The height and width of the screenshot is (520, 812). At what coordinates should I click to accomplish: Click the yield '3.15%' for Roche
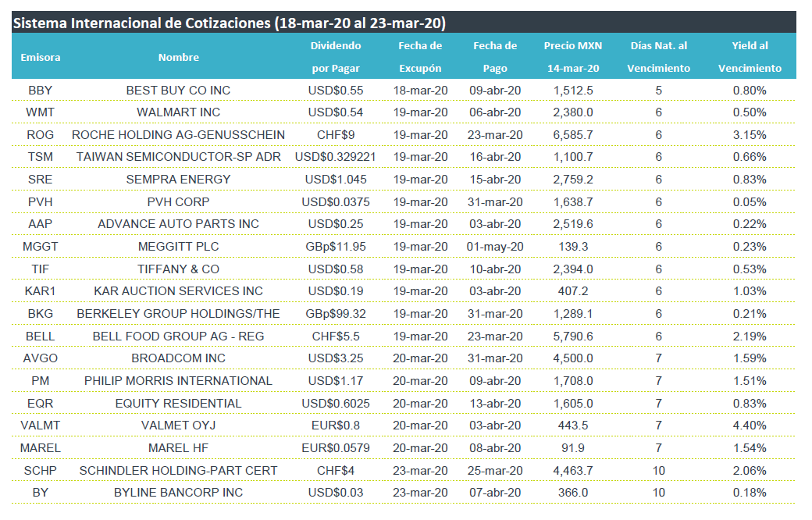tap(750, 135)
